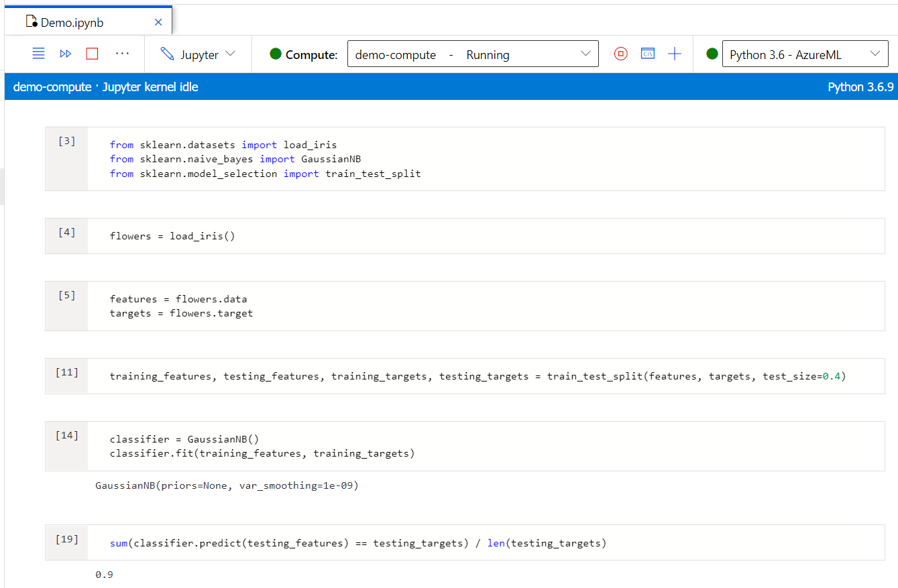898x588 pixels.
Task: Click the 'Compute:' label
Action: click(x=312, y=55)
